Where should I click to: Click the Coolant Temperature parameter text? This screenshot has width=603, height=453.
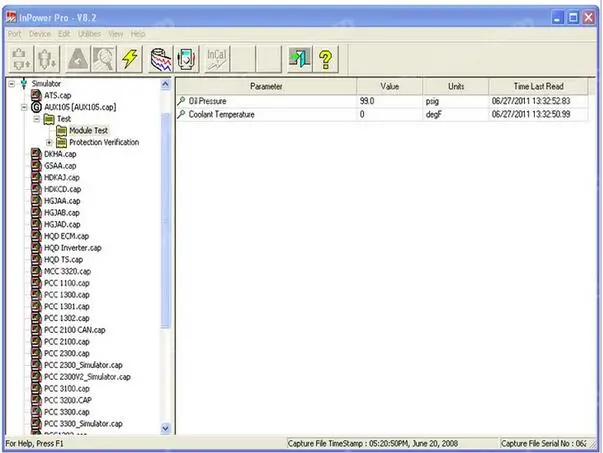(x=221, y=114)
